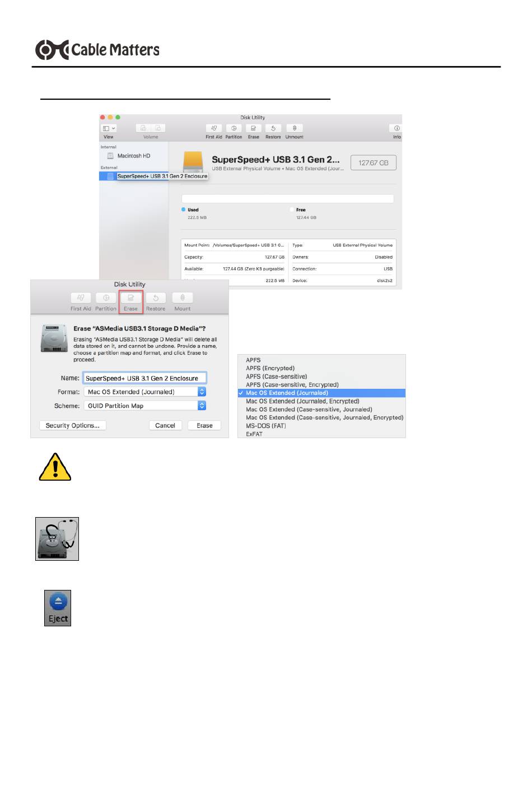Click the "Available:" row

[x=234, y=269]
